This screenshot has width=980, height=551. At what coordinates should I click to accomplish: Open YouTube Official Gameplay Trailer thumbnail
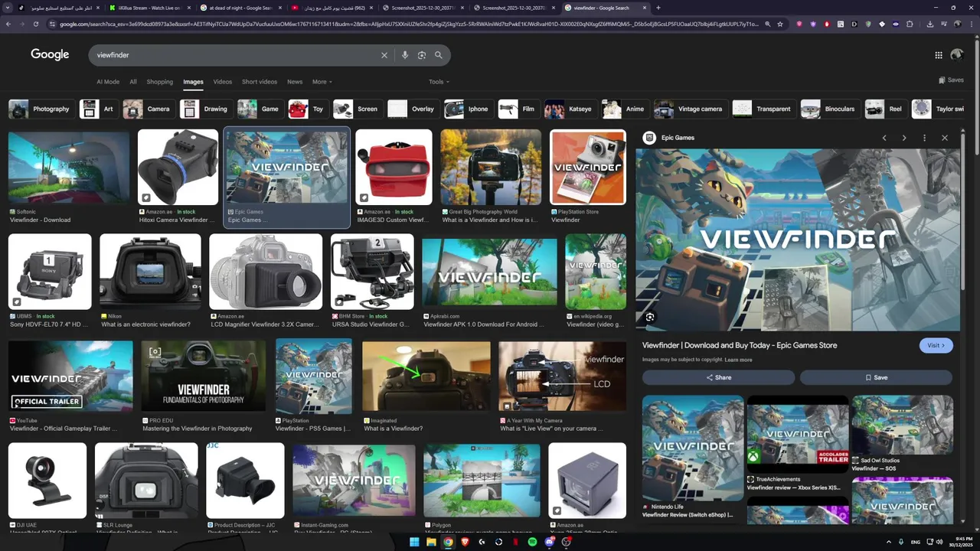[x=70, y=377]
